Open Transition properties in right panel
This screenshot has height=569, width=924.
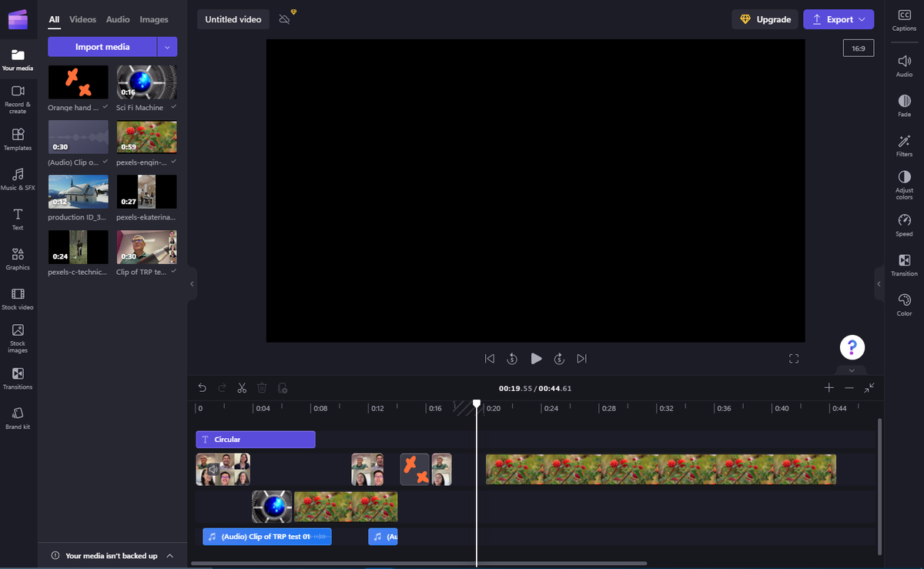coord(904,266)
